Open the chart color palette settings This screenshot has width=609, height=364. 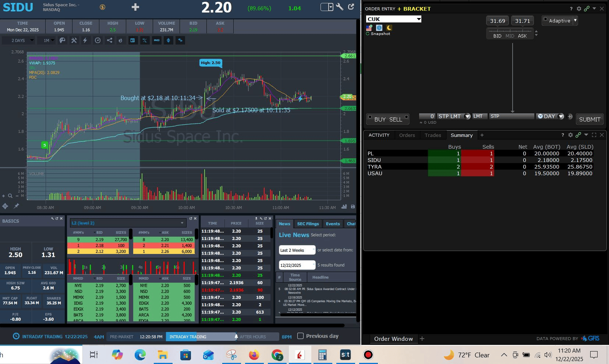(x=63, y=40)
